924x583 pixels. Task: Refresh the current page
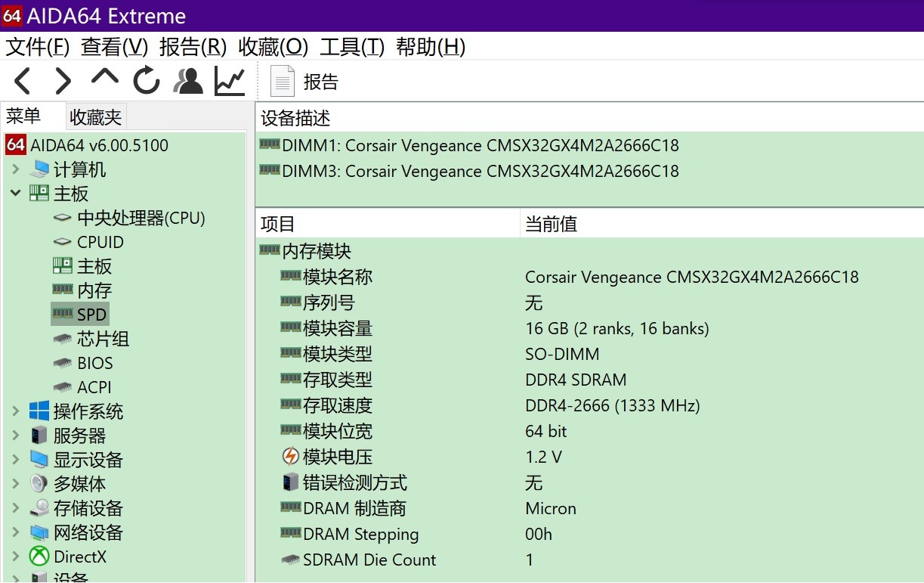(x=147, y=81)
